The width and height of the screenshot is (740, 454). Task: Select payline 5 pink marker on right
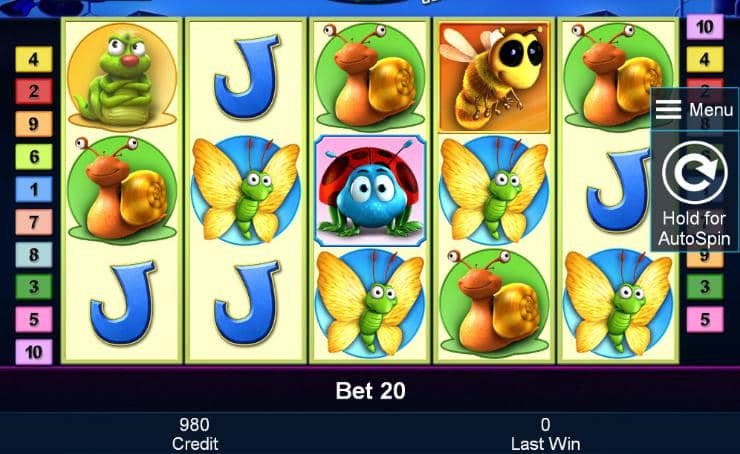coord(705,319)
